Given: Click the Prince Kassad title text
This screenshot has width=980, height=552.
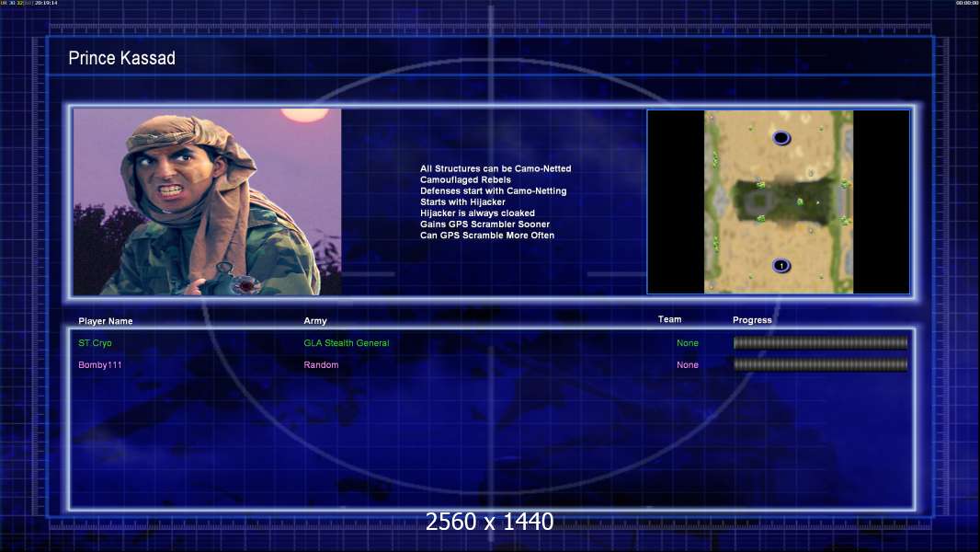Looking at the screenshot, I should pyautogui.click(x=122, y=58).
